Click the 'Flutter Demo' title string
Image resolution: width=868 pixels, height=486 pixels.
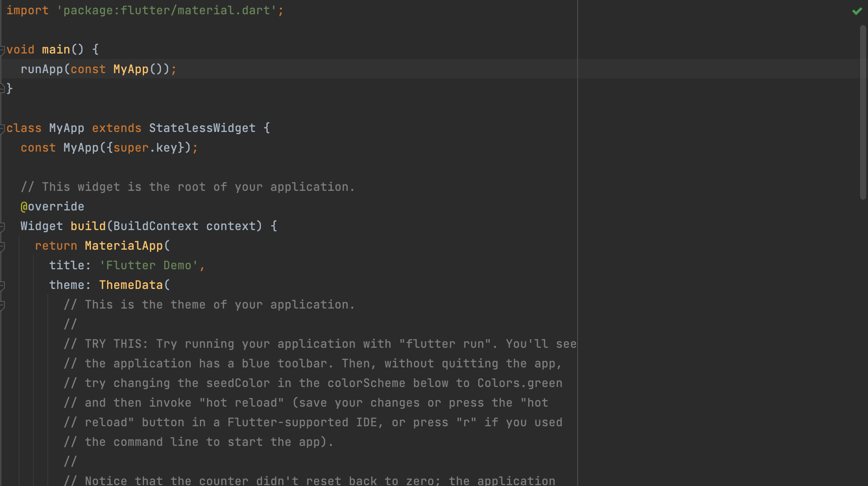pyautogui.click(x=149, y=265)
